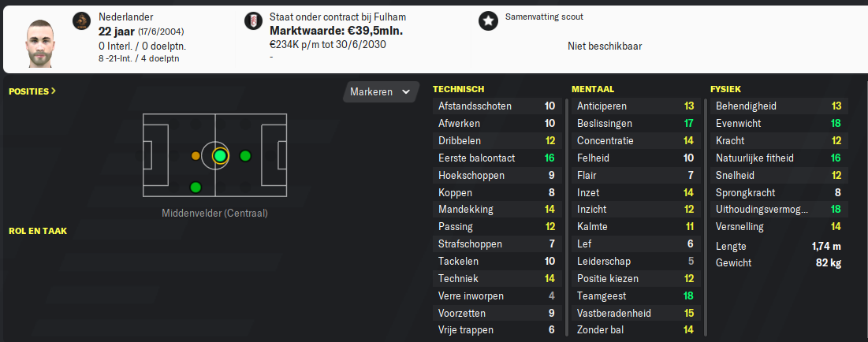Image resolution: width=868 pixels, height=342 pixels.
Task: Select the central midfielder position dot
Action: pos(220,156)
